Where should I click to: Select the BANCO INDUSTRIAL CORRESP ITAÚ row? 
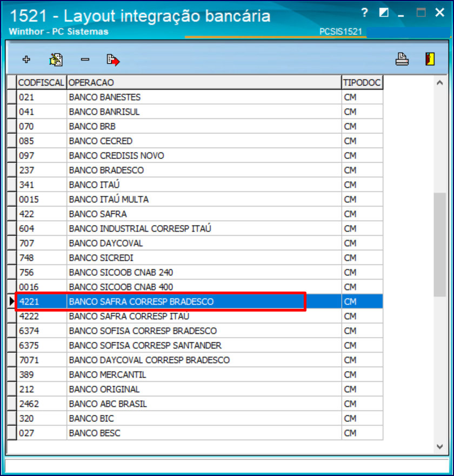coord(195,228)
